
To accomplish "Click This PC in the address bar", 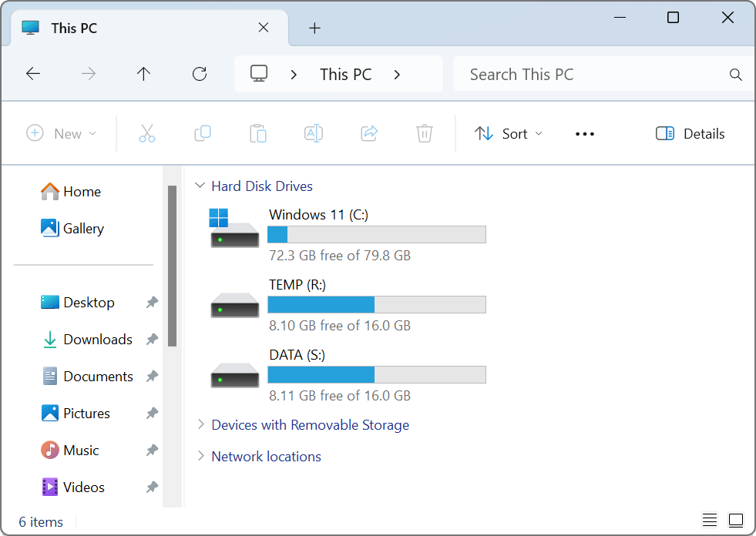I will click(x=346, y=74).
